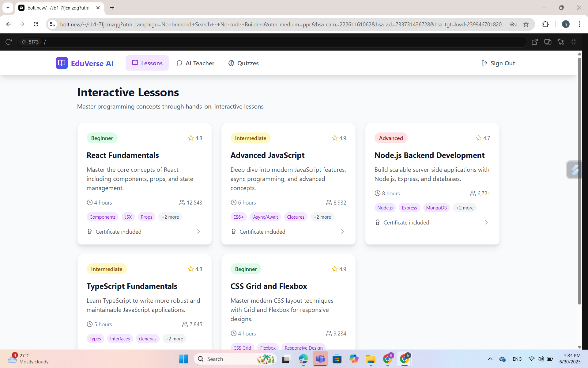Exit fullscreen preview icon
Viewport: 588px width, 368px height.
574,42
